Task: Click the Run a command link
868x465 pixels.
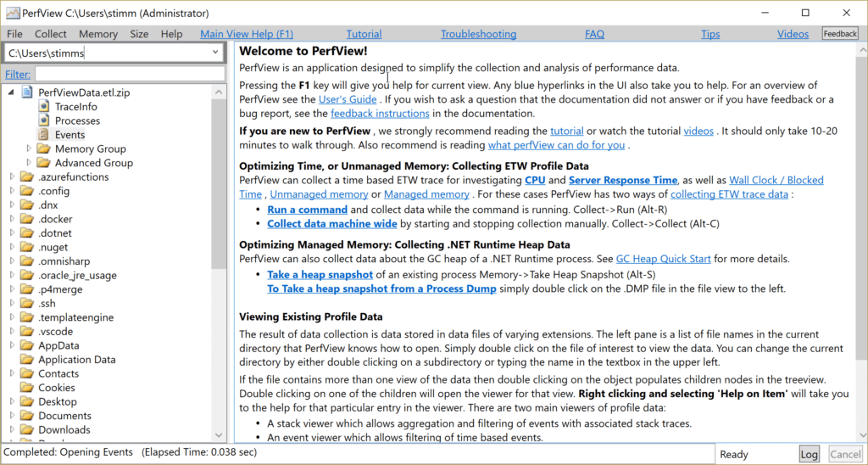Action: (307, 210)
